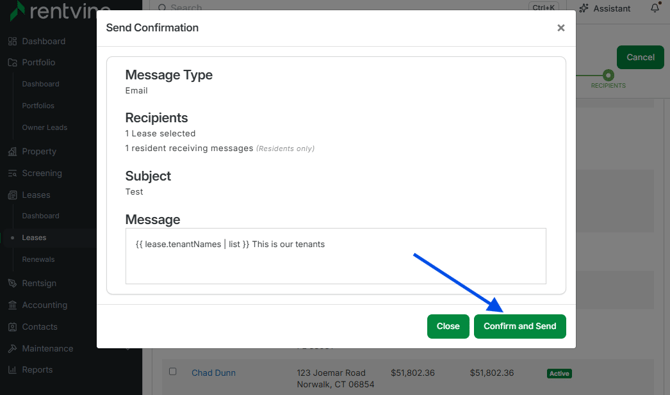Open notifications bell icon

click(655, 8)
